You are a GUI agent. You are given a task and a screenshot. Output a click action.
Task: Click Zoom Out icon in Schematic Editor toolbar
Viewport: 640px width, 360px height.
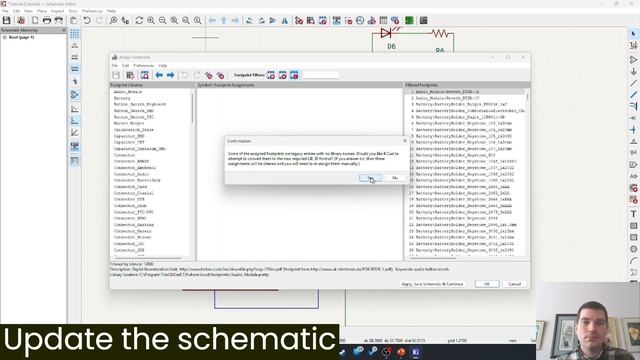point(162,20)
